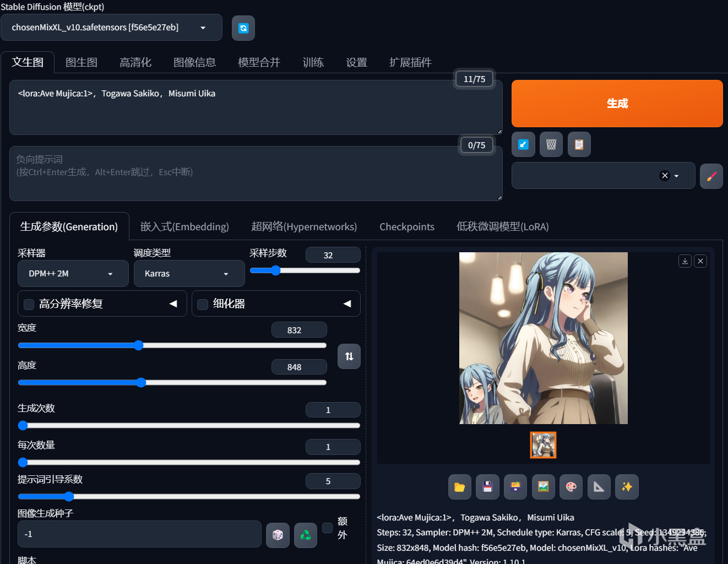The height and width of the screenshot is (564, 728).
Task: Open the checkpoint model dropdown
Action: pos(111,28)
